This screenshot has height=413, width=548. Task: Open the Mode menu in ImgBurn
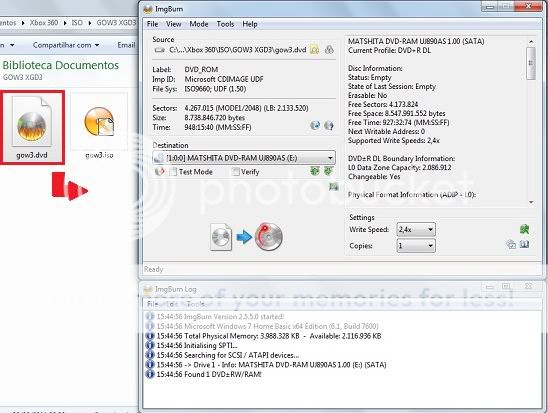pyautogui.click(x=199, y=24)
